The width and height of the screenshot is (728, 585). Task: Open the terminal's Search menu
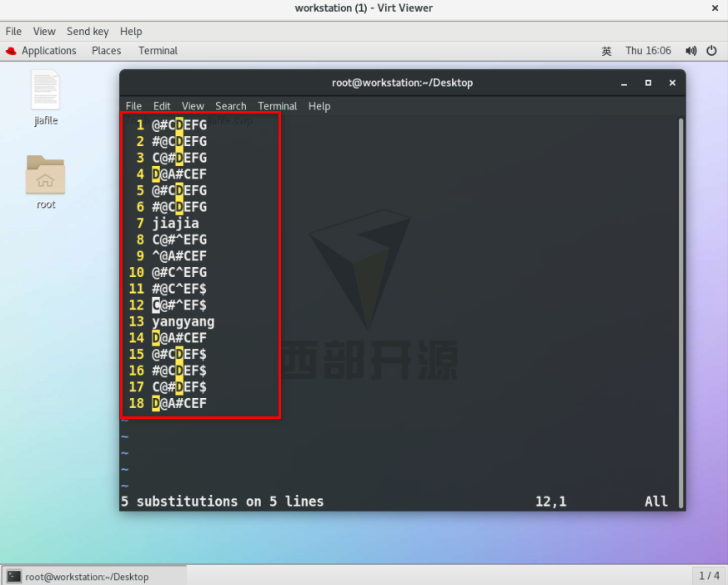(x=231, y=106)
